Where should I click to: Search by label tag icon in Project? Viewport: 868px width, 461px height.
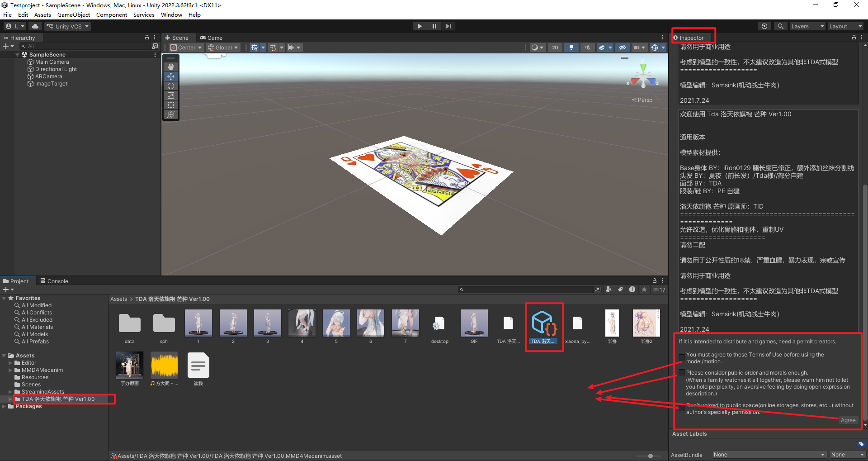click(x=621, y=290)
